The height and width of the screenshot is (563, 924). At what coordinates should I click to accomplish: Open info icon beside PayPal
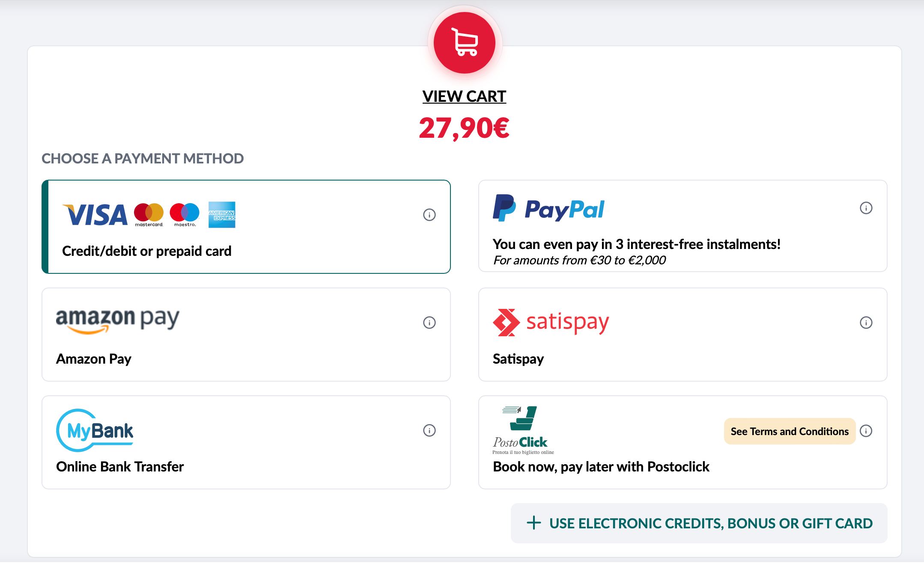point(866,208)
